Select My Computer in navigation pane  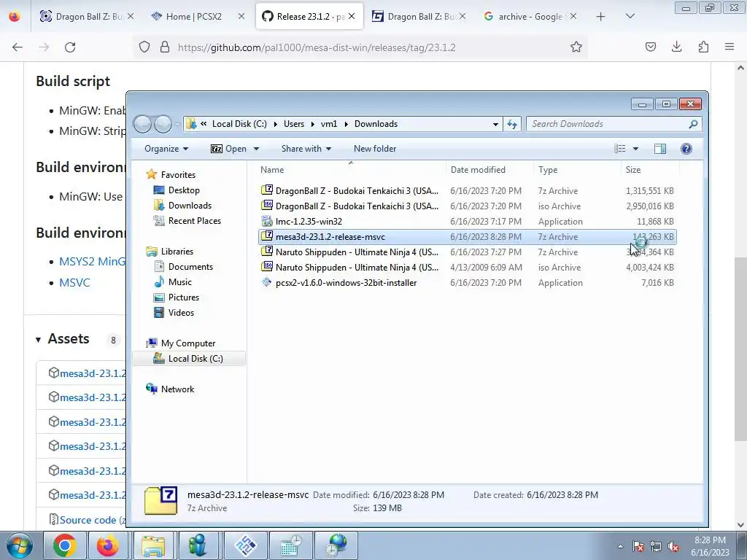pos(181,343)
